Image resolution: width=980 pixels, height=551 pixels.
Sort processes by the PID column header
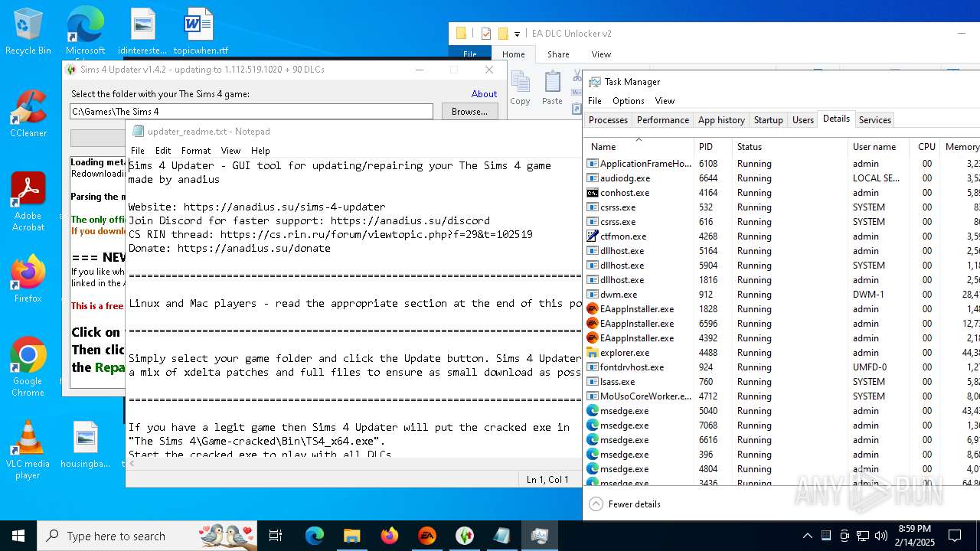(714, 147)
